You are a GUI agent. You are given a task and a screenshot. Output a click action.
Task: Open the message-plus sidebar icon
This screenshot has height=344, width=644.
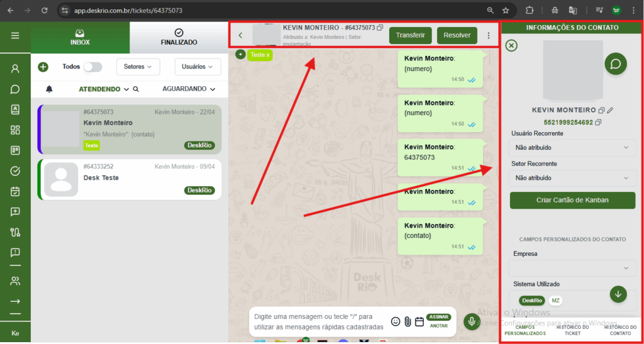coord(15,212)
